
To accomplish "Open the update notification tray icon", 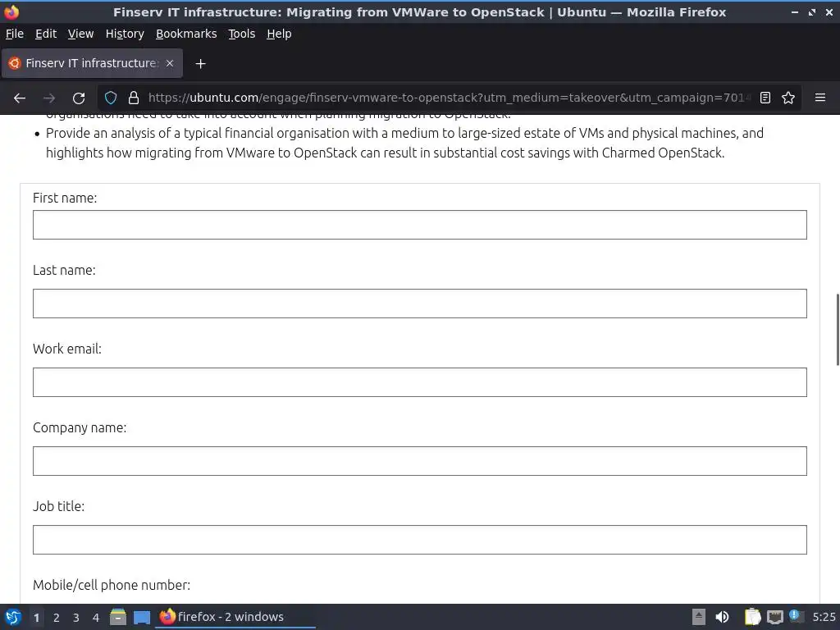I will pos(796,616).
